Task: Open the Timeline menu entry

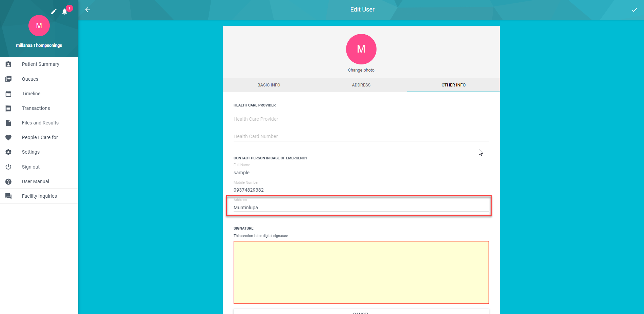Action: pos(39,94)
